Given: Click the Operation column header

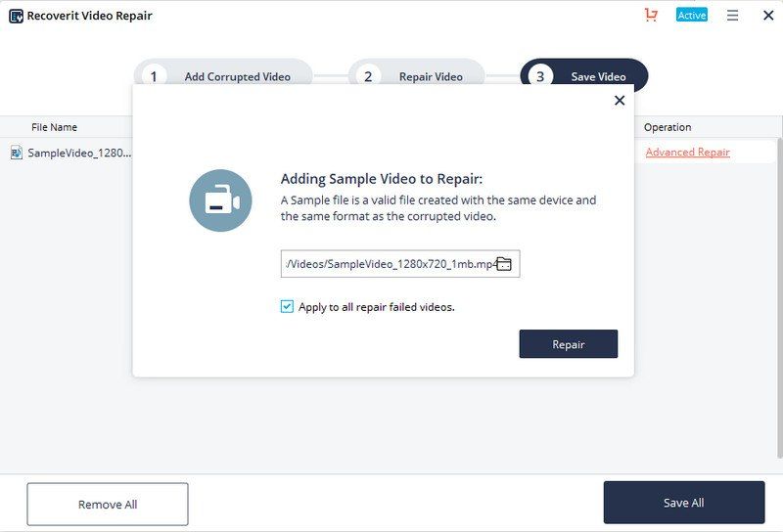Looking at the screenshot, I should [668, 127].
